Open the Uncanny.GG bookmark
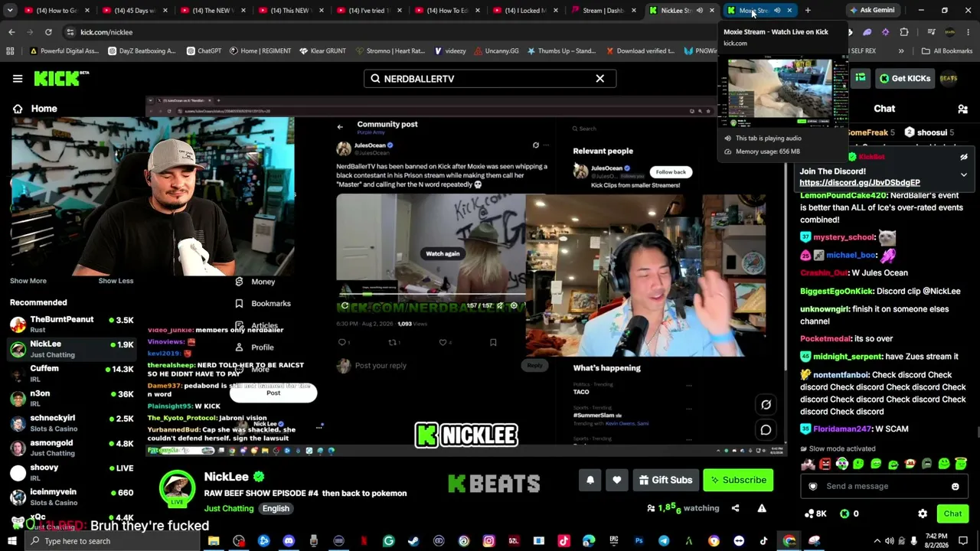This screenshot has width=980, height=551. tap(495, 51)
